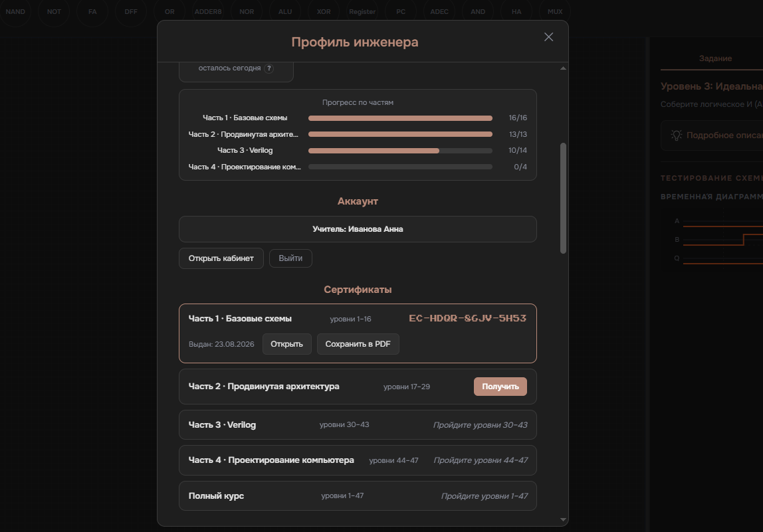Viewport: 763px width, 532px height.
Task: Click signal Q in timing diagram
Action: 677,258
